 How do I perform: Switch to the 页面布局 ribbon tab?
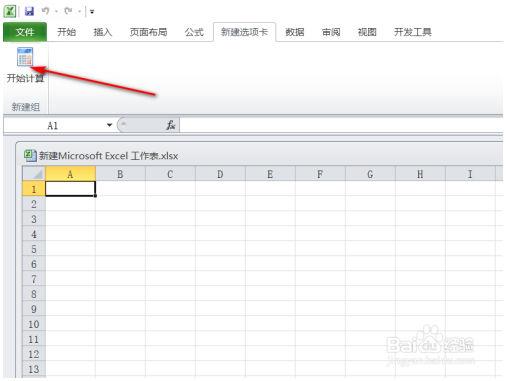coord(148,32)
